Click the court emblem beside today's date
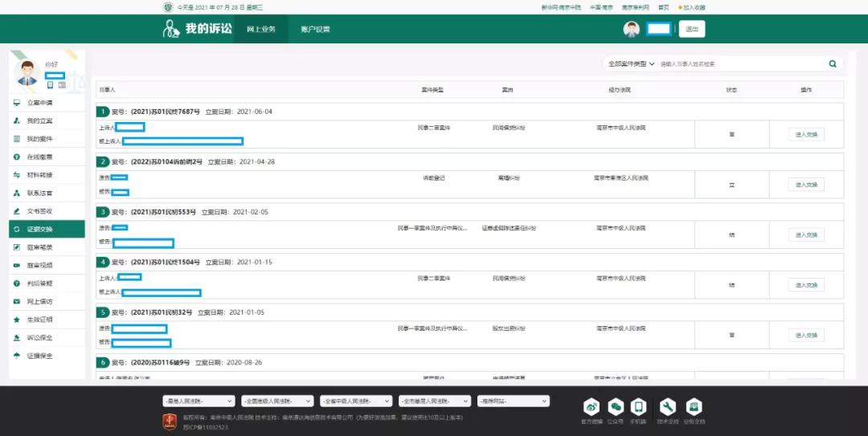Image resolution: width=868 pixels, height=436 pixels. pos(168,7)
